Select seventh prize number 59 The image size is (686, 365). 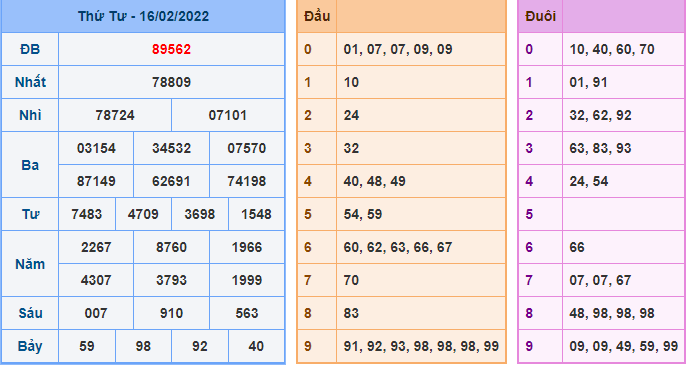(x=87, y=346)
